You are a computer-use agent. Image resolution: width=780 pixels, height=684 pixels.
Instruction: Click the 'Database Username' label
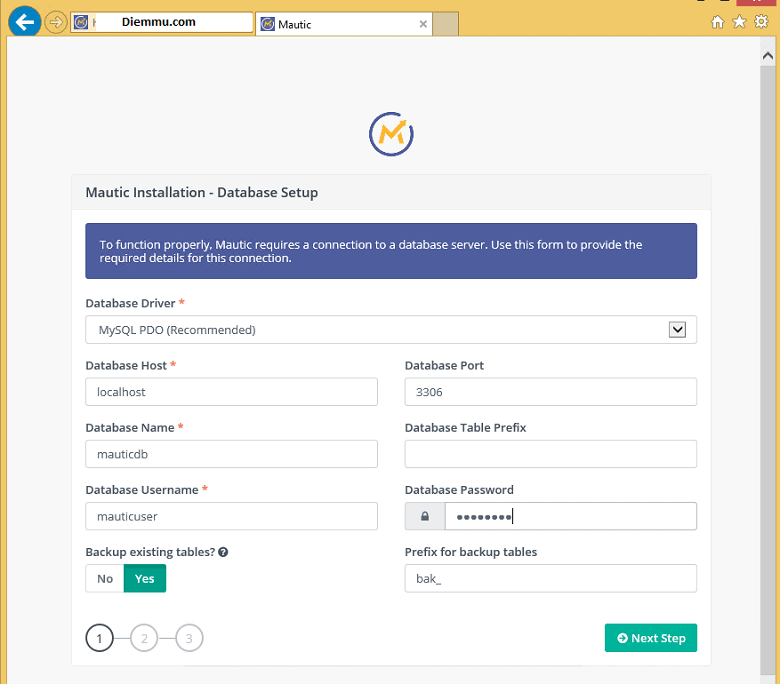coord(142,489)
